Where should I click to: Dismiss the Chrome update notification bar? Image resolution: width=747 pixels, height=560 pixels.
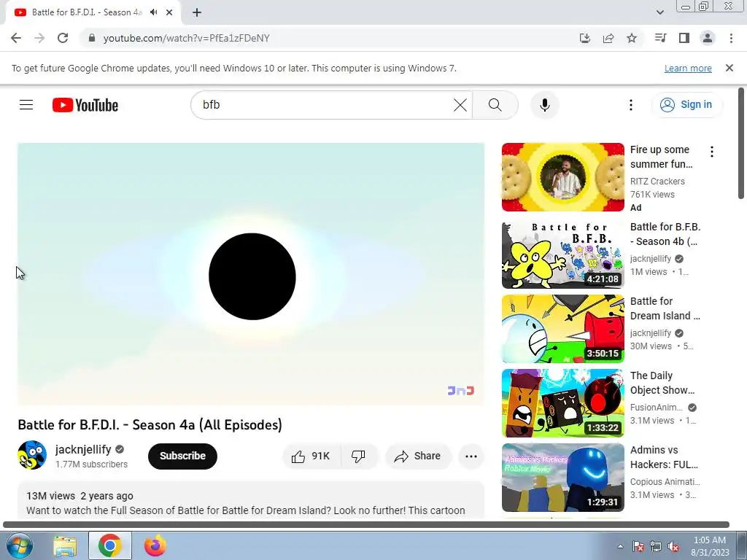[729, 68]
